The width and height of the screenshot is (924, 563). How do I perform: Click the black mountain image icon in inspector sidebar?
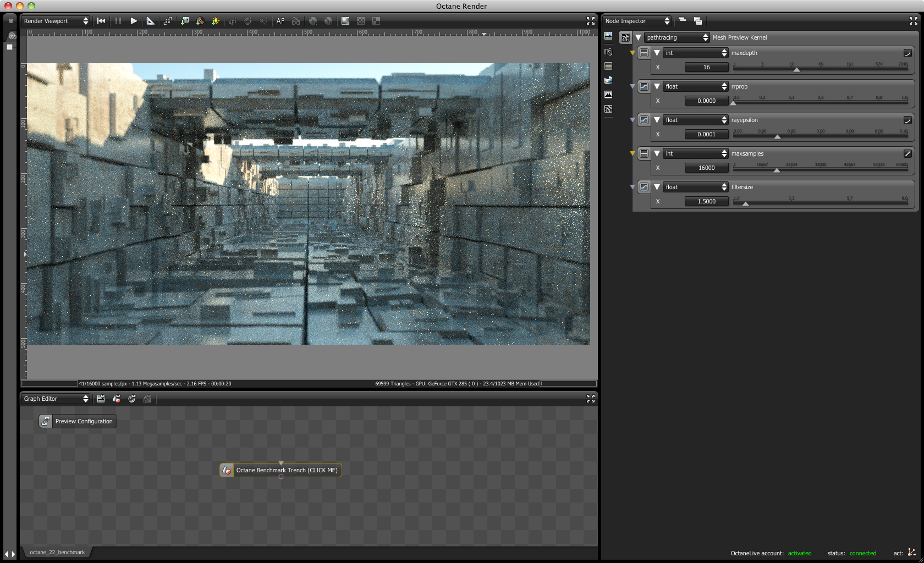[x=608, y=95]
